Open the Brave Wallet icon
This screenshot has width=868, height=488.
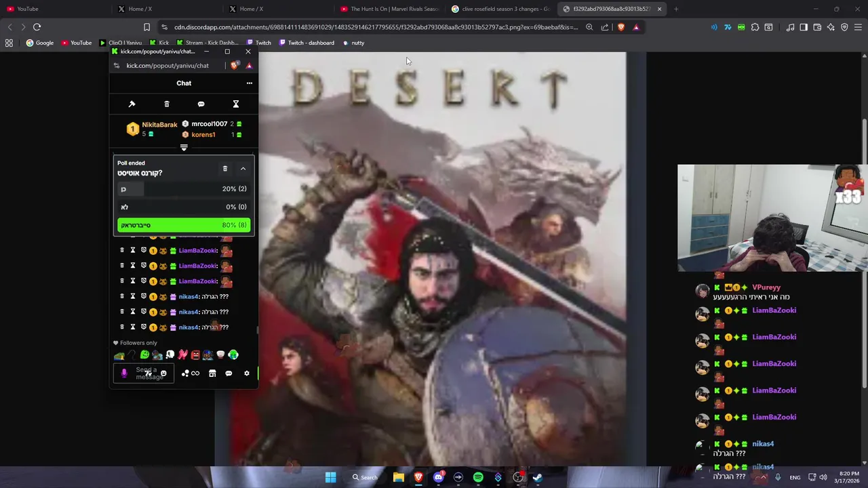(x=817, y=27)
